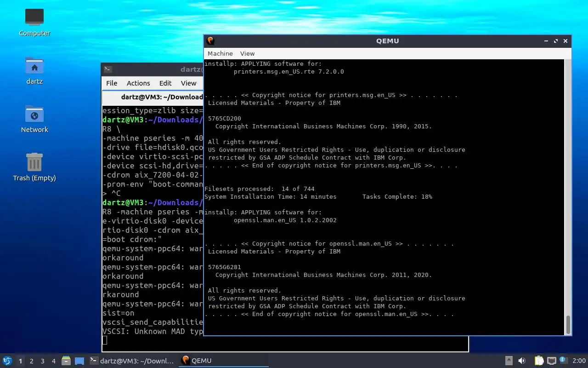Screen dimensions: 588x368
Task: Open the volume speaker tray icon
Action: (522, 361)
